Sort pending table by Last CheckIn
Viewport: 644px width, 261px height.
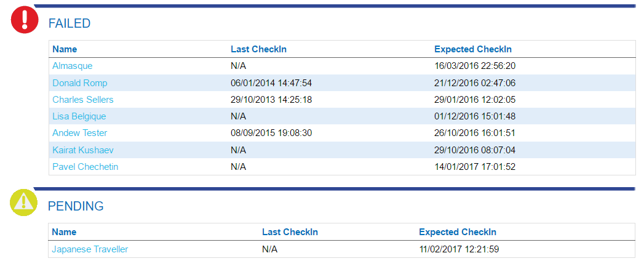coord(290,232)
